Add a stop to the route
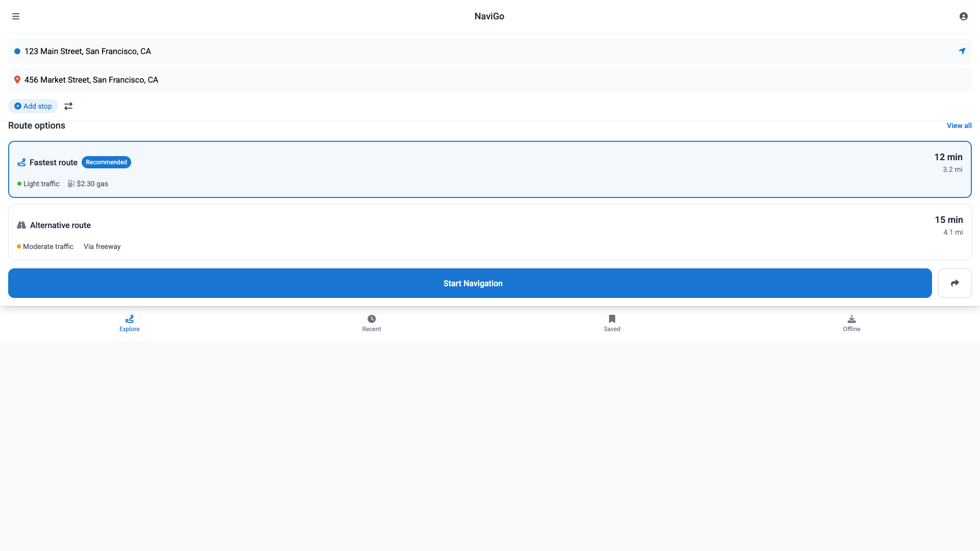Screen dimensions: 980x551 click(33, 106)
